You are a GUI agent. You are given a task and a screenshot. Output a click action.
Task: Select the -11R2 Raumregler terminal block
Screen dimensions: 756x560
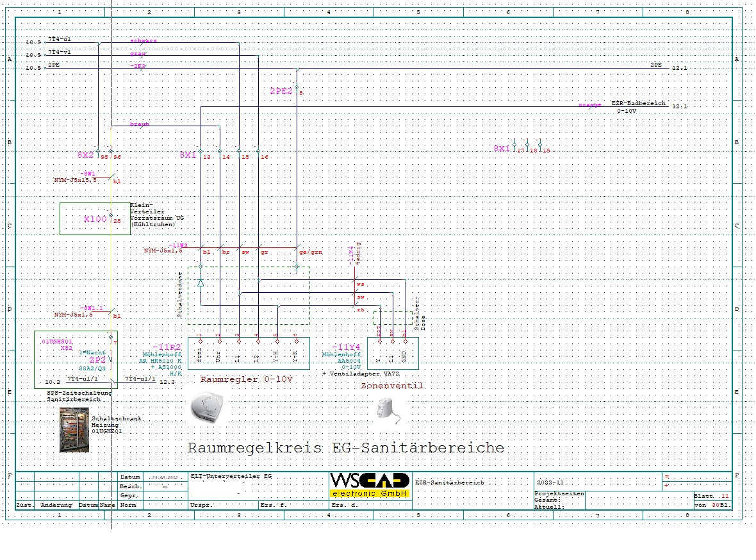(x=249, y=353)
